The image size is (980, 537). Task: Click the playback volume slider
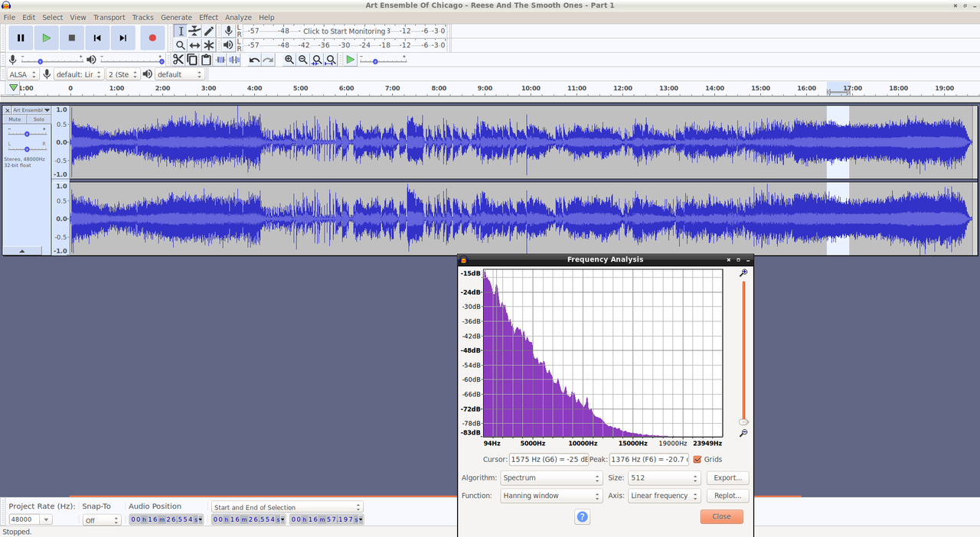tap(132, 60)
